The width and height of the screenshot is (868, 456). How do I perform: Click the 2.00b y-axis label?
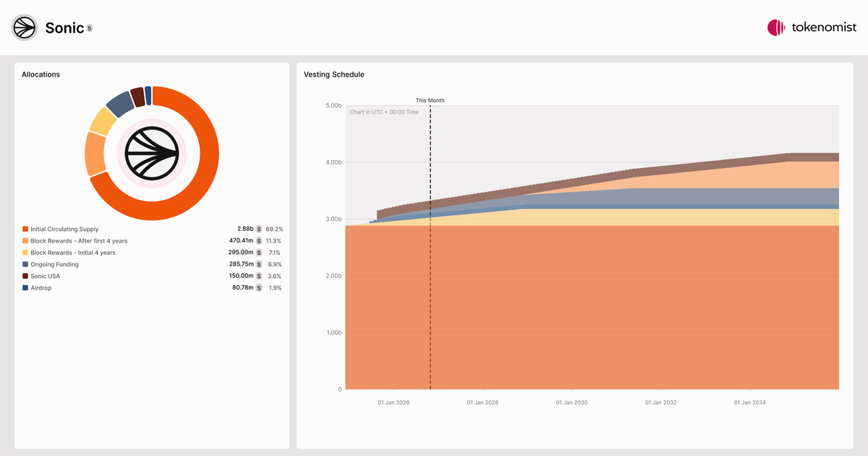pos(333,276)
